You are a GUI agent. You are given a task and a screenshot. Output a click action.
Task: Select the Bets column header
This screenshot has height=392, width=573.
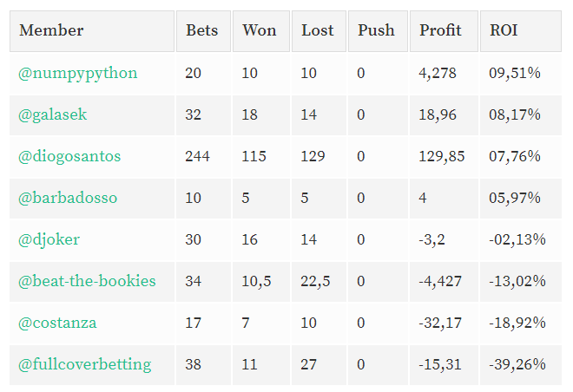tap(203, 31)
